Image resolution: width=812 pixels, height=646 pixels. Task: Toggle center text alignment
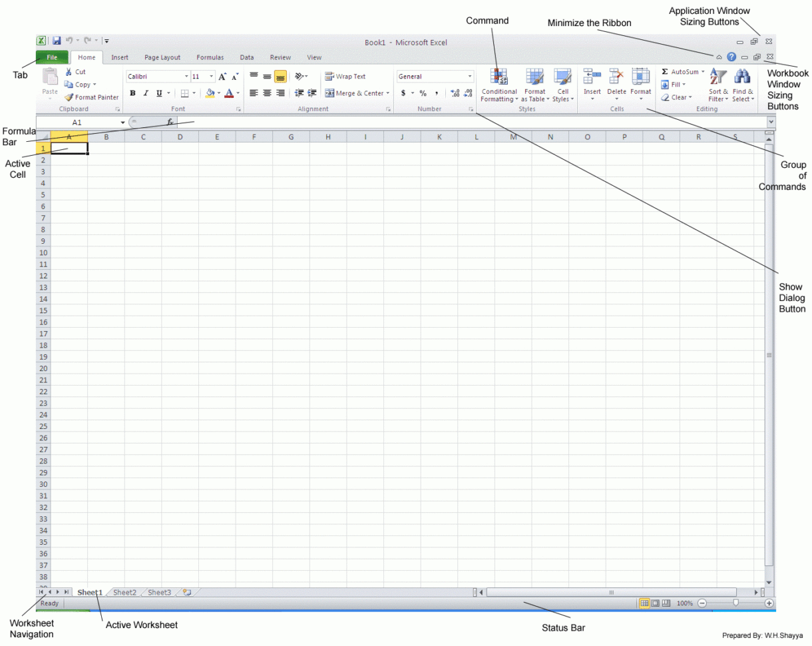pos(267,93)
